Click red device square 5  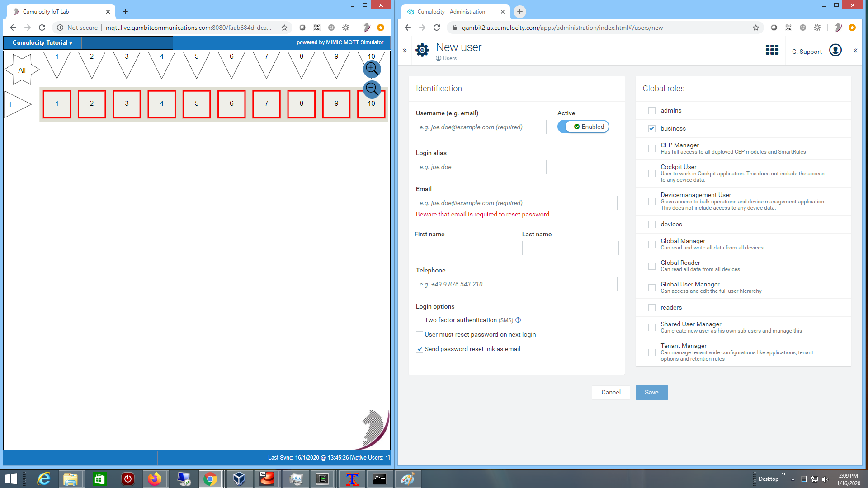pos(197,104)
